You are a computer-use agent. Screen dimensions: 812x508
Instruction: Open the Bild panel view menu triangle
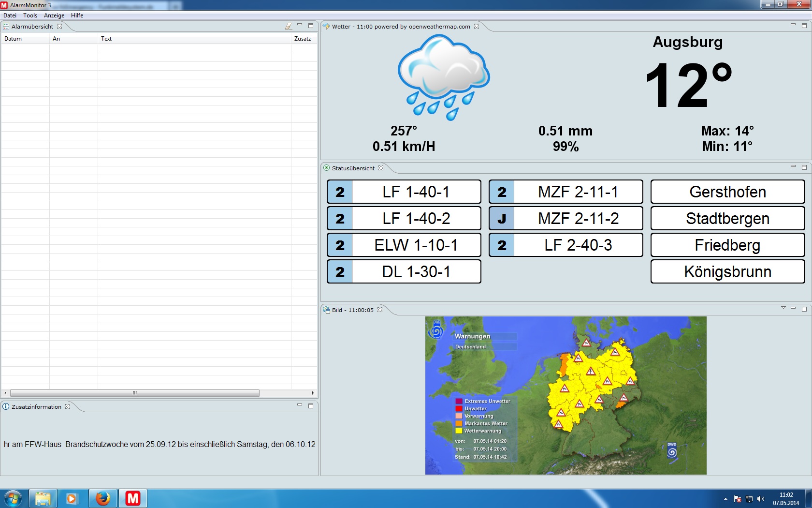(783, 308)
